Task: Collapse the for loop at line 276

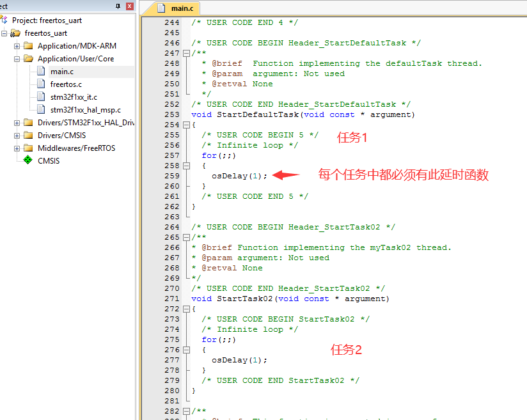Action: click(x=186, y=350)
